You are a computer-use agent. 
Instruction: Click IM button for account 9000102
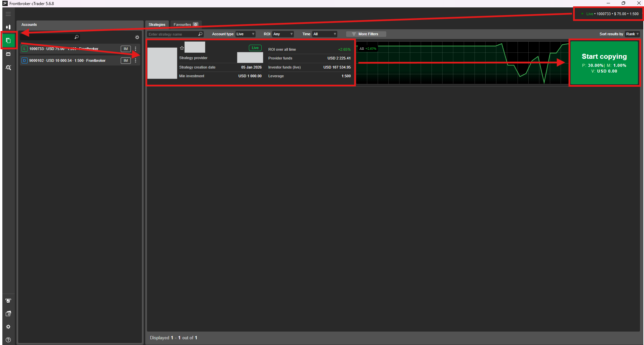125,61
